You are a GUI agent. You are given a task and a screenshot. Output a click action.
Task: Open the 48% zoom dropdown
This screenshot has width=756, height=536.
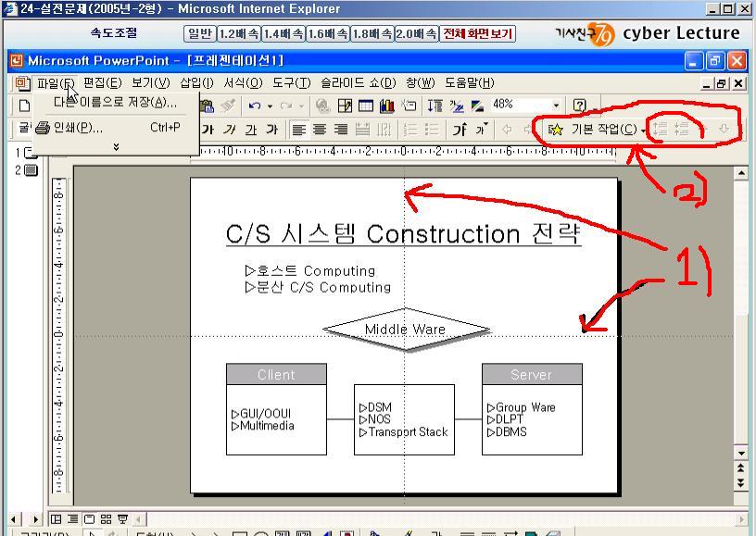(557, 106)
